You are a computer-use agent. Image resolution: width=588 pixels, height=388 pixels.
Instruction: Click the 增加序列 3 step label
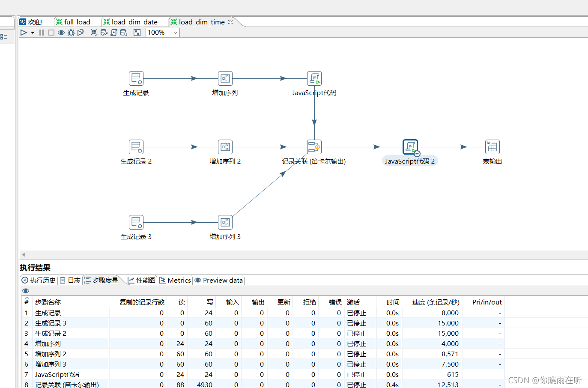tap(225, 237)
